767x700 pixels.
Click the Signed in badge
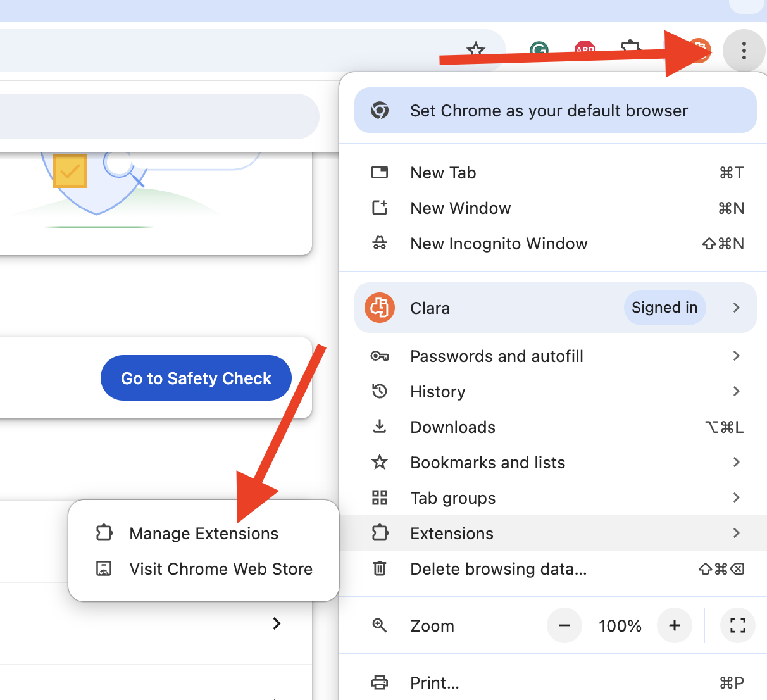click(664, 308)
